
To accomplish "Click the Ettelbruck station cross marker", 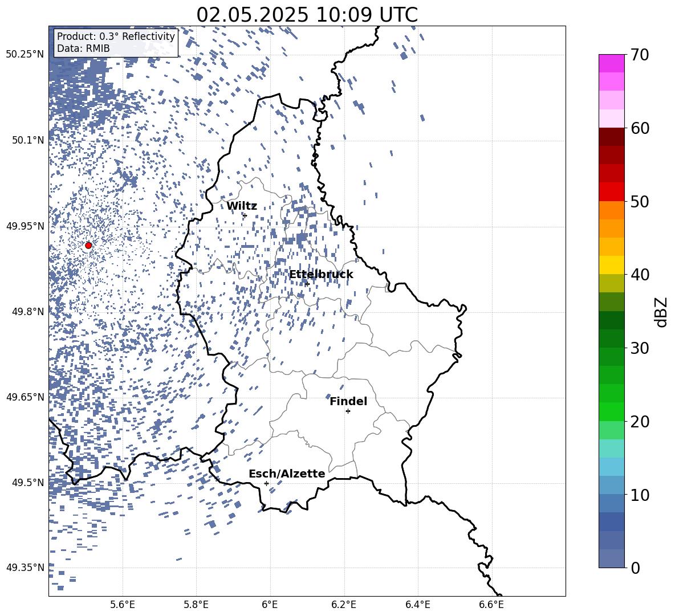I will (307, 284).
